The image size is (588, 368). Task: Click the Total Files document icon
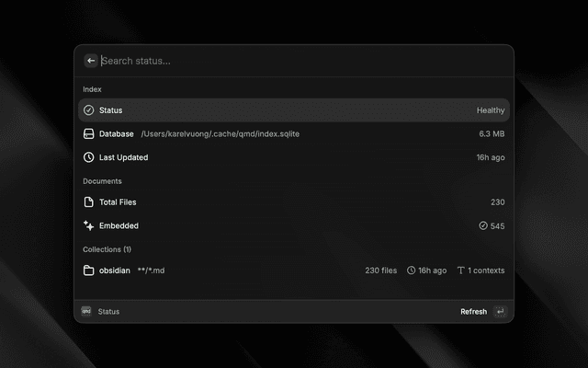pos(89,201)
